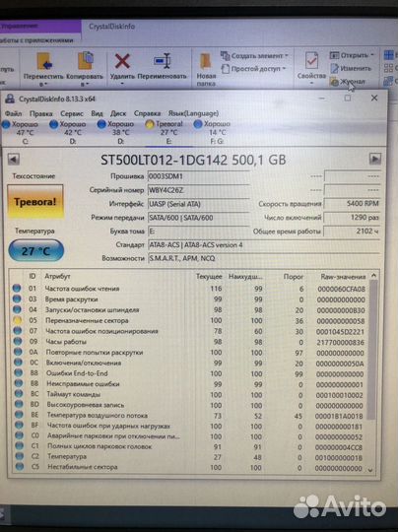Image resolution: width=398 pixels, height=532 pixels.
Task: Select row Ошибки End-to-End
Action: coord(189,373)
